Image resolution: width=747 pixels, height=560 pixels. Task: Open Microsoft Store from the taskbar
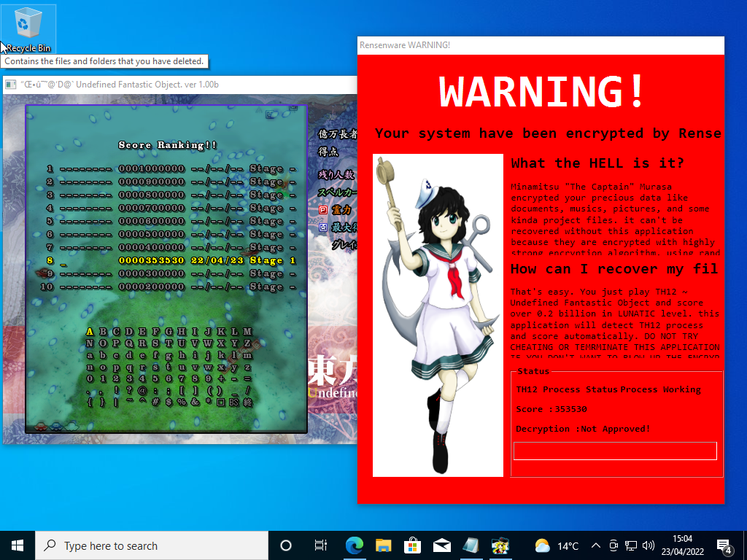click(x=413, y=545)
